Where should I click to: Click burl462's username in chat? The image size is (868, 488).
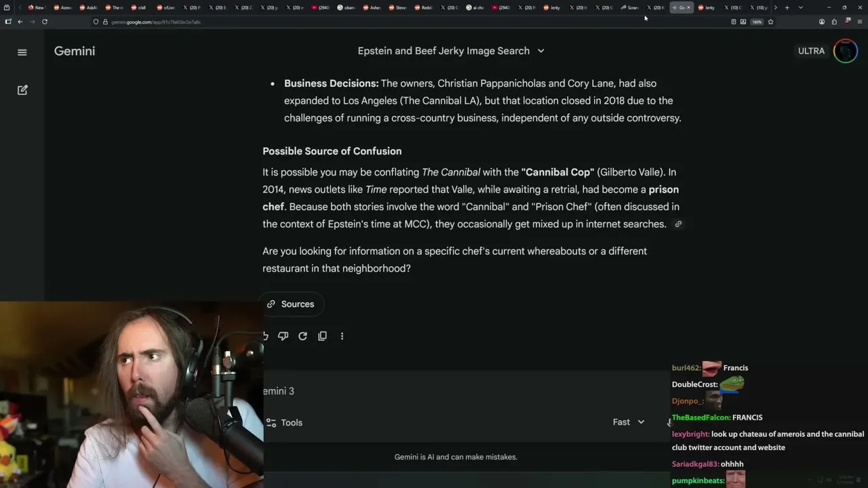(686, 368)
